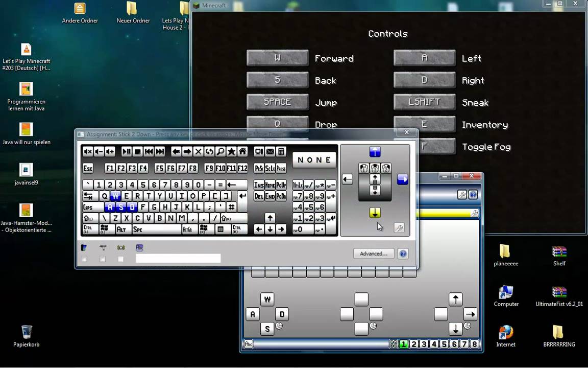Select mode 2 tab in controller window
This screenshot has height=368, width=588.
coord(413,344)
